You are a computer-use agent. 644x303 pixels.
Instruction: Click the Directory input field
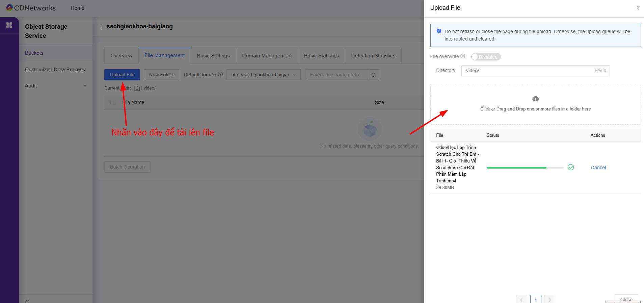click(x=527, y=71)
